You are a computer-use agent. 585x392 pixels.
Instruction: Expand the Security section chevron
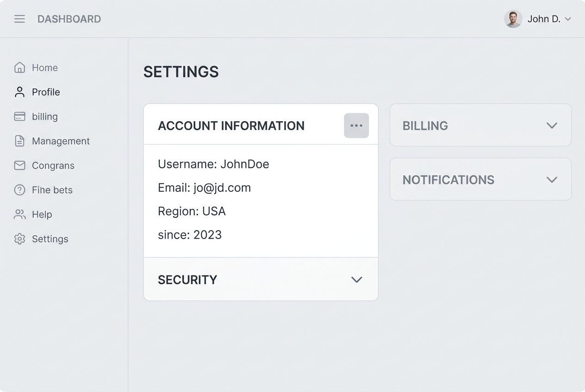coord(356,280)
